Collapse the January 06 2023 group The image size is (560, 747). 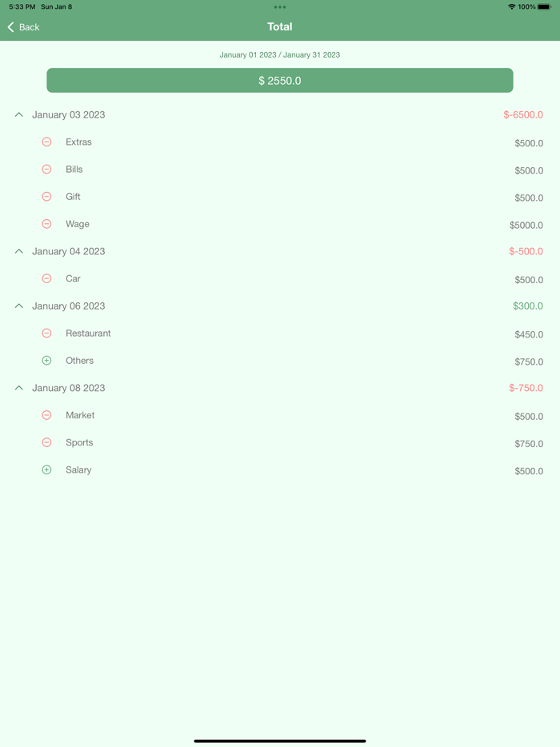(x=18, y=306)
